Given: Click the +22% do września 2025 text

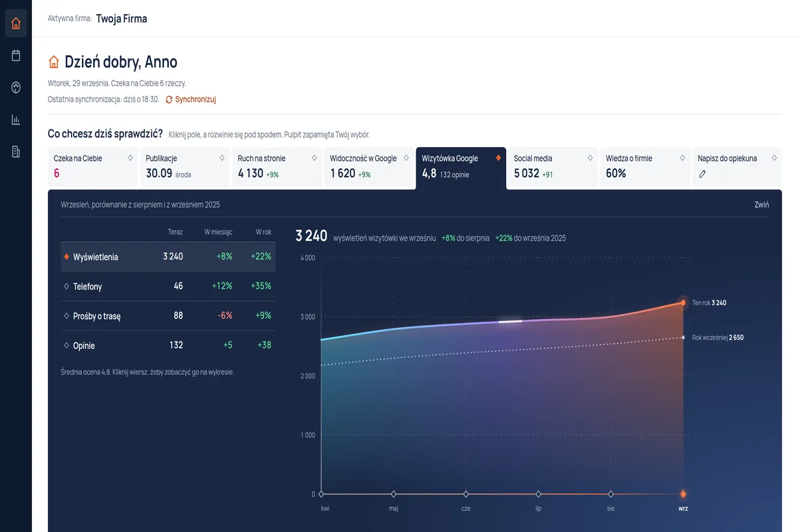Looking at the screenshot, I should (531, 238).
